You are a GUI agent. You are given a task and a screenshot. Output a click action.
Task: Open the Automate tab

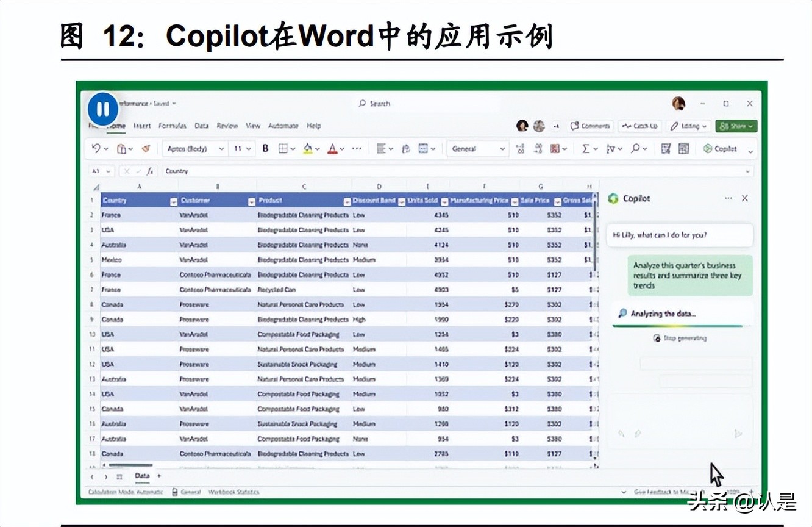click(283, 126)
